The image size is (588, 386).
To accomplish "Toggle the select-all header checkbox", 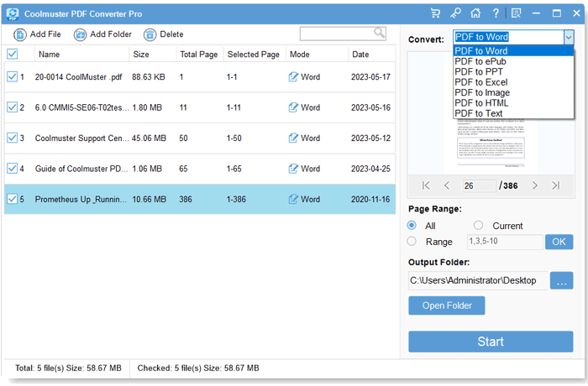I will [x=12, y=55].
